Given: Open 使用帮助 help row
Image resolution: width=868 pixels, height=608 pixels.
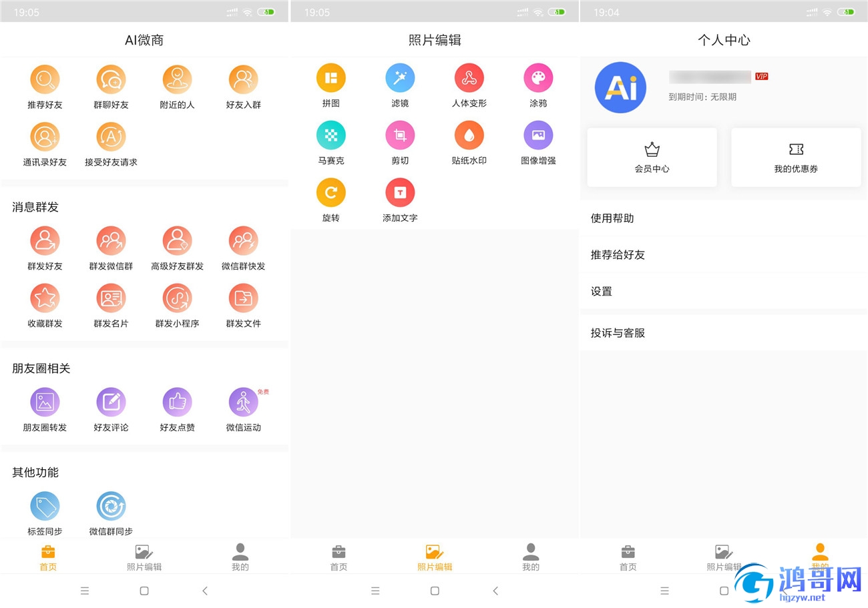Looking at the screenshot, I should pyautogui.click(x=724, y=218).
